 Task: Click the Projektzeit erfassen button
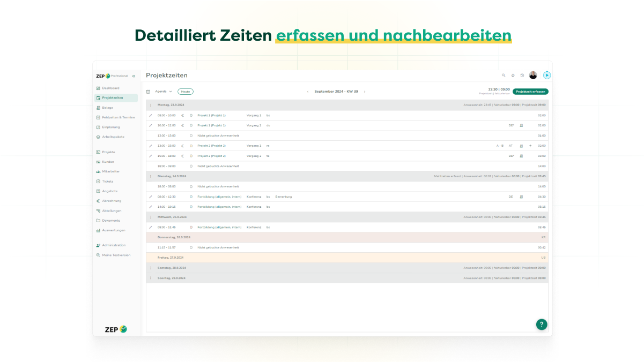pyautogui.click(x=530, y=92)
